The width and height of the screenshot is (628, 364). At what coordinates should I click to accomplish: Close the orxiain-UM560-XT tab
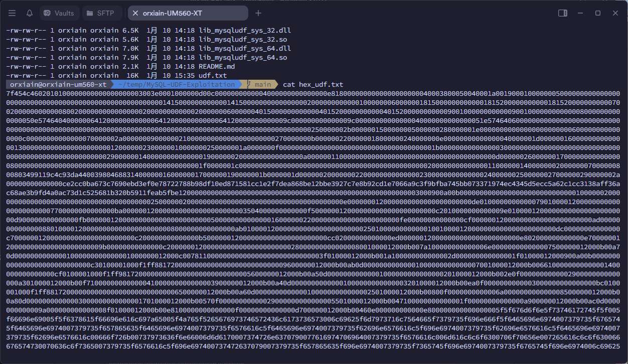(x=135, y=13)
